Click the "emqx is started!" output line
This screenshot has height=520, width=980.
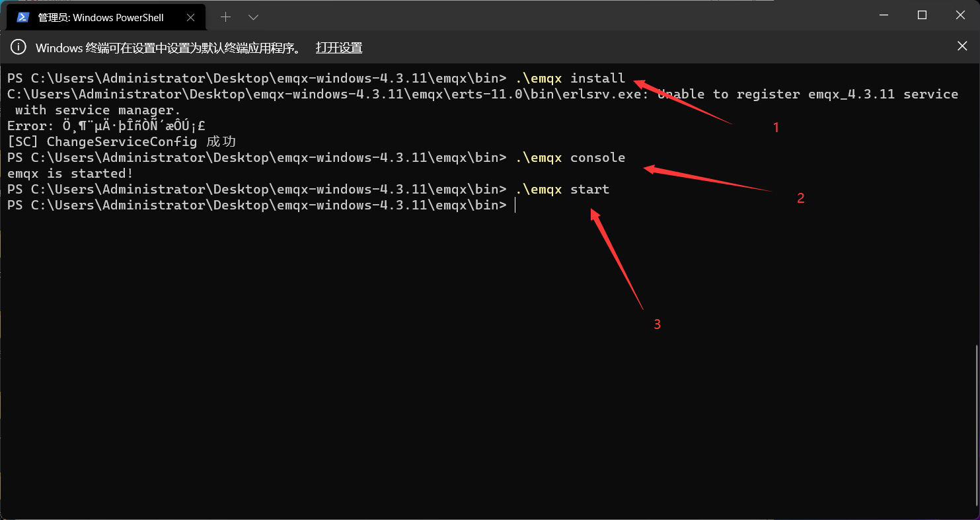(x=70, y=173)
